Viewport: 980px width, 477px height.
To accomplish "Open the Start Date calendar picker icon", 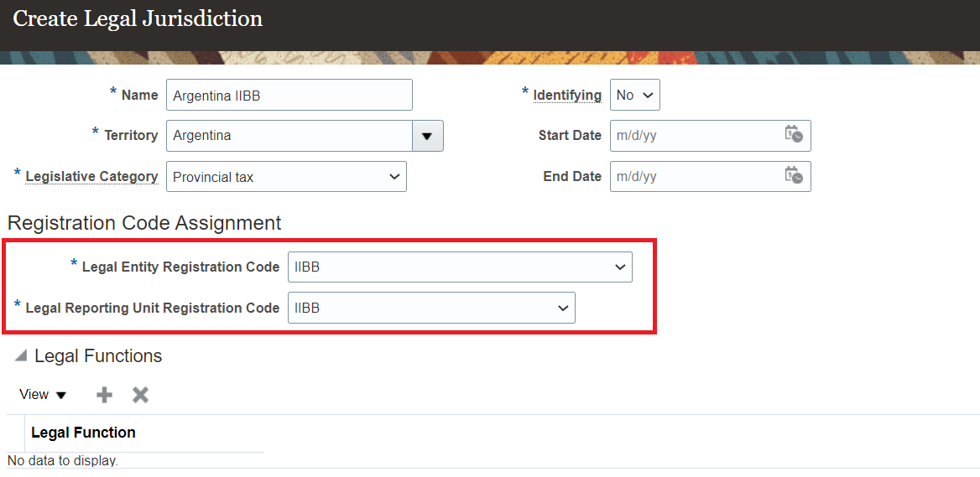I will (x=793, y=135).
